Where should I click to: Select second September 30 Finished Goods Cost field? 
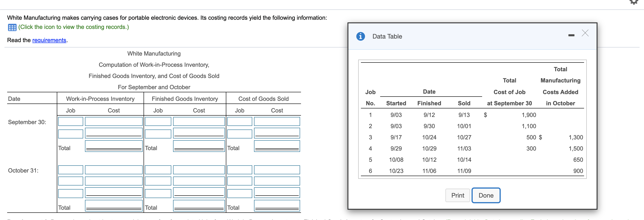199,133
